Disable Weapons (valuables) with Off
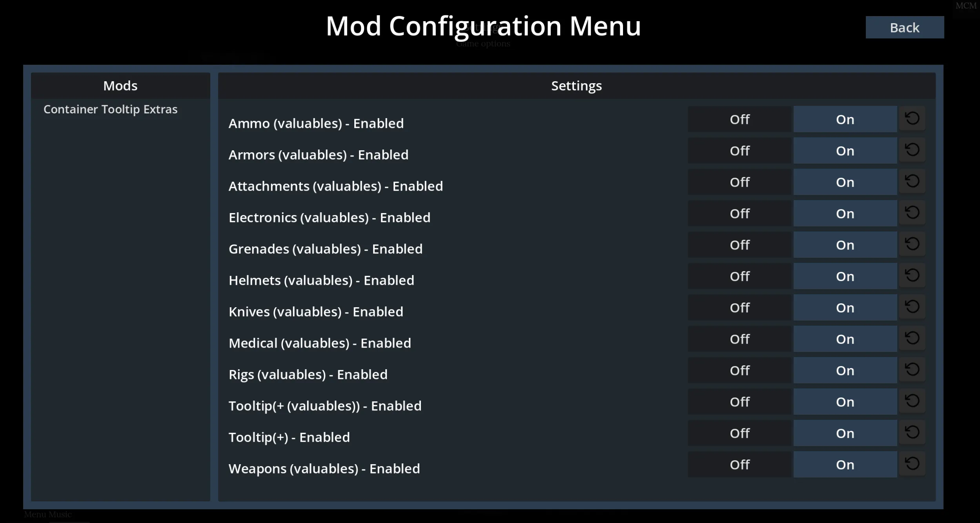Screen dimensions: 980x523 740,465
